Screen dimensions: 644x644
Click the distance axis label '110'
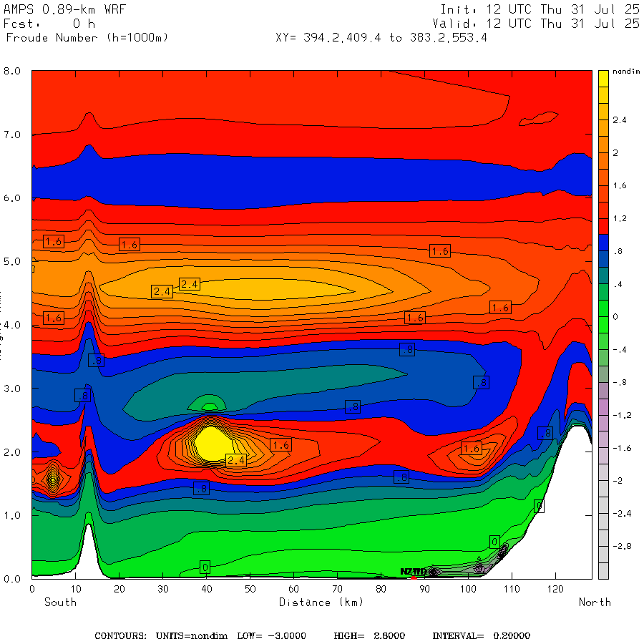(512, 590)
